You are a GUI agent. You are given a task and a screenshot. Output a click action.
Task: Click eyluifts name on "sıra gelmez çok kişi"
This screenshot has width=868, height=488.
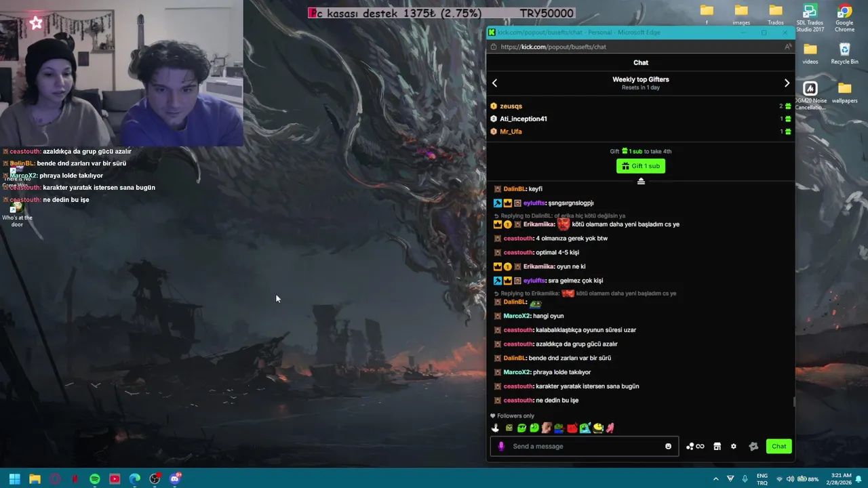point(534,281)
